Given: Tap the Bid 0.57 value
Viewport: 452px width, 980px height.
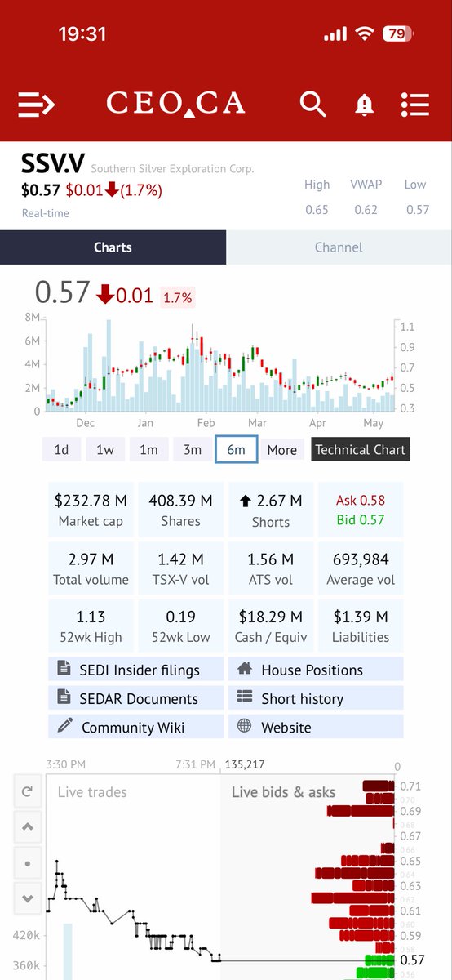Looking at the screenshot, I should point(361,519).
